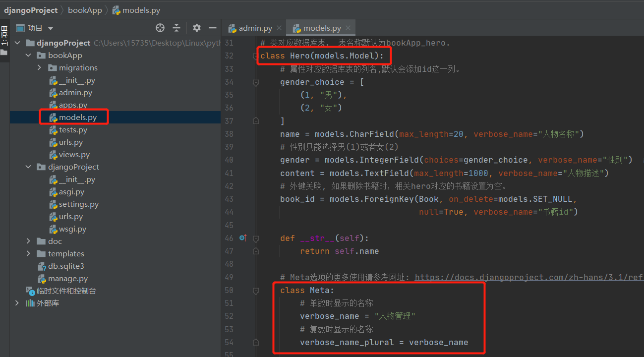Open the project view dropdown arrow
The image size is (644, 357).
51,29
